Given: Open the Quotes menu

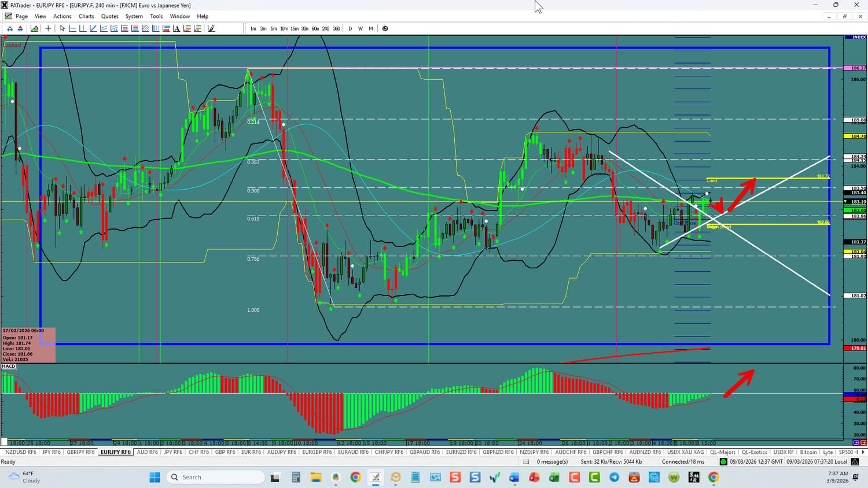Looking at the screenshot, I should click(x=110, y=16).
